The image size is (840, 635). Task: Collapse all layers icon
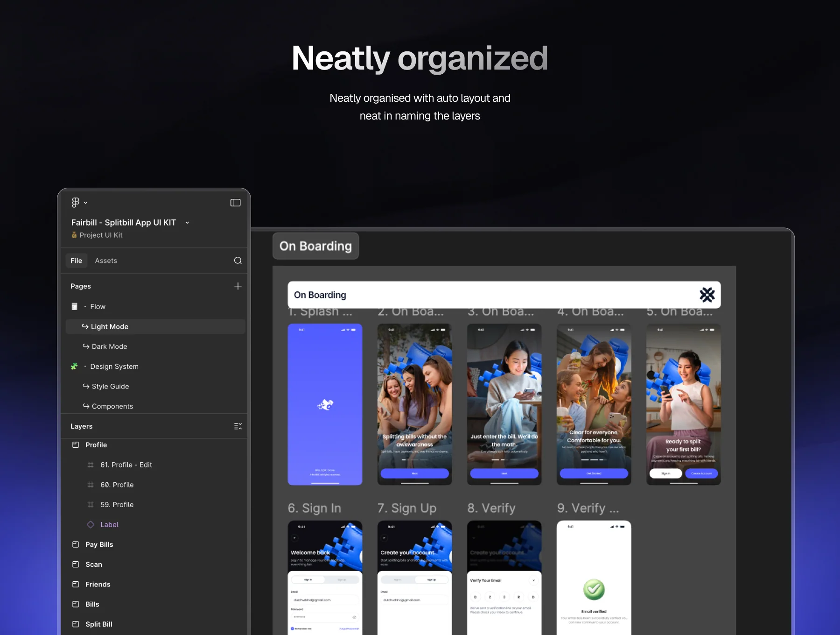pyautogui.click(x=238, y=426)
